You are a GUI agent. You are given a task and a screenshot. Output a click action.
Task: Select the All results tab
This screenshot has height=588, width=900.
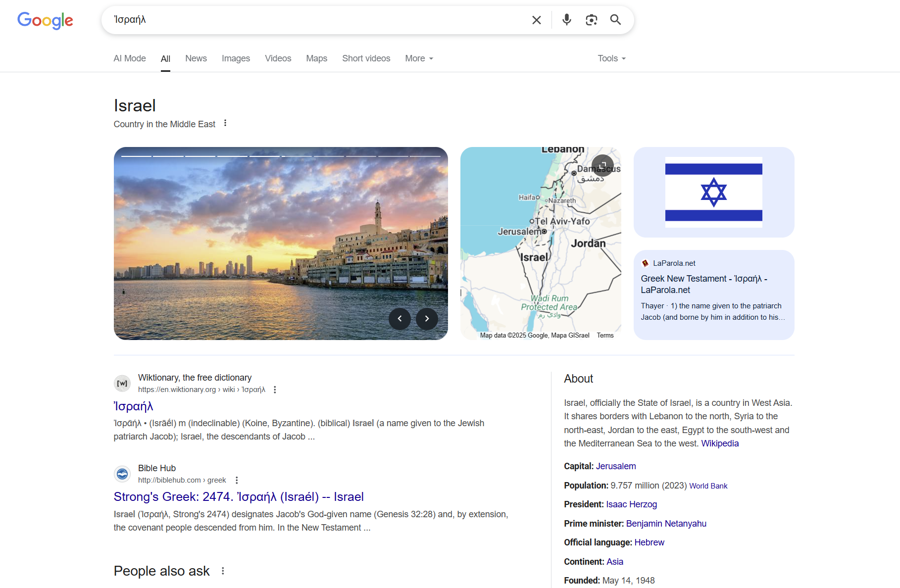coord(165,59)
